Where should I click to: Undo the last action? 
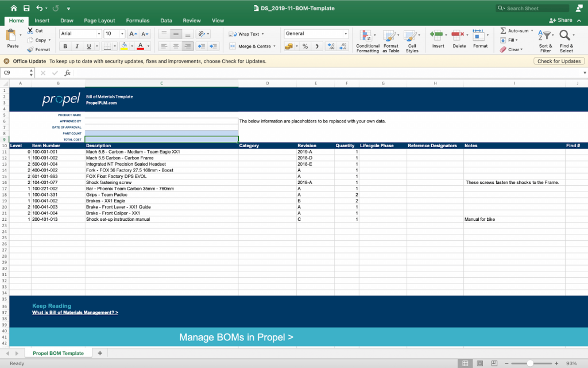[x=40, y=8]
